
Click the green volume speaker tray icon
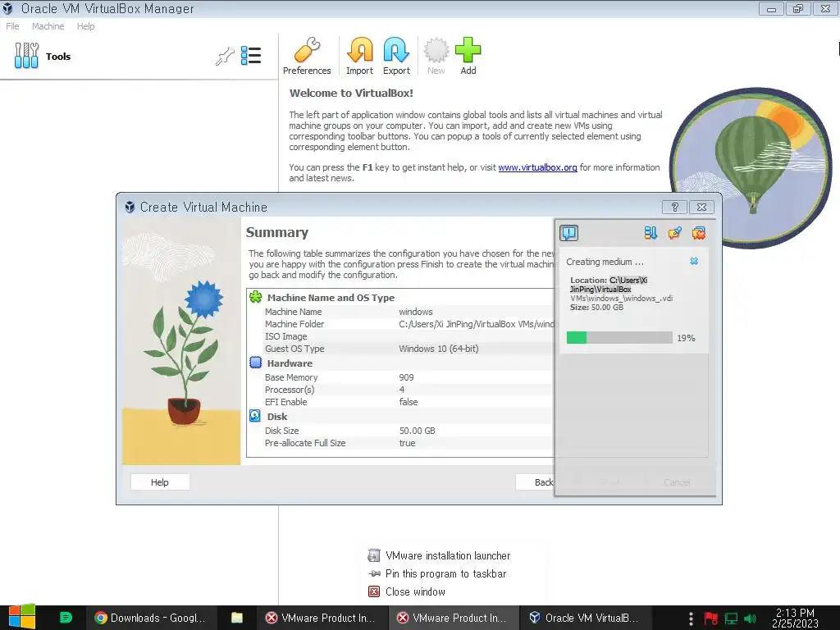[751, 619]
